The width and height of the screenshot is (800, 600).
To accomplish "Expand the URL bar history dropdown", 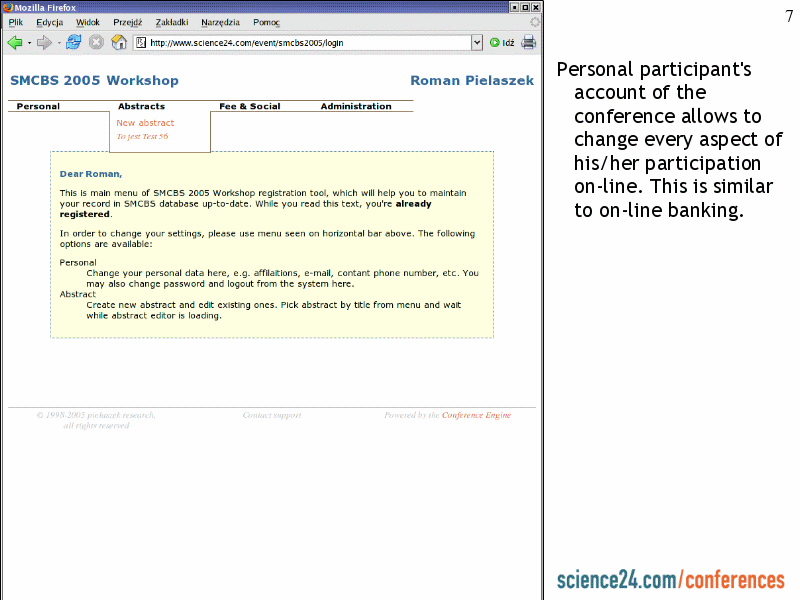I will (x=477, y=42).
